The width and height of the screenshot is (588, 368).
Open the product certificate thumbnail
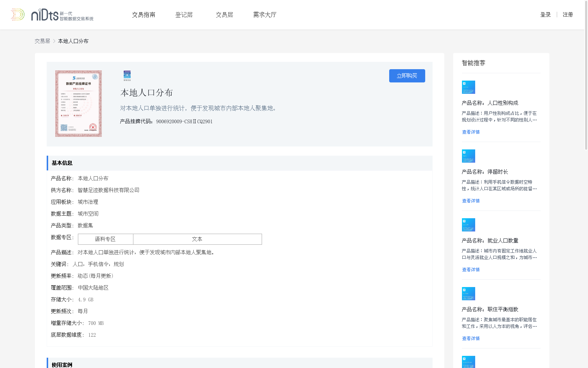79,104
